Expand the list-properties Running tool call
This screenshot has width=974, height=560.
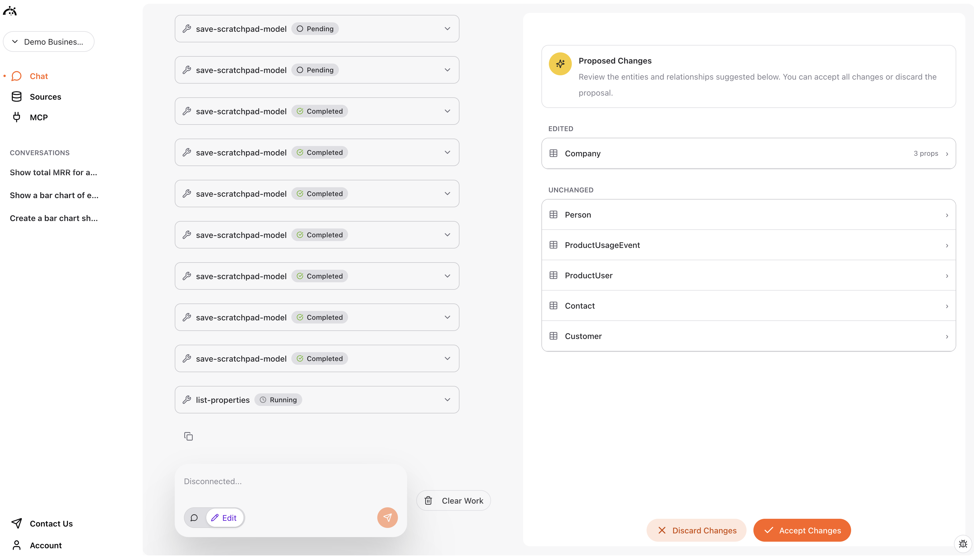(447, 400)
